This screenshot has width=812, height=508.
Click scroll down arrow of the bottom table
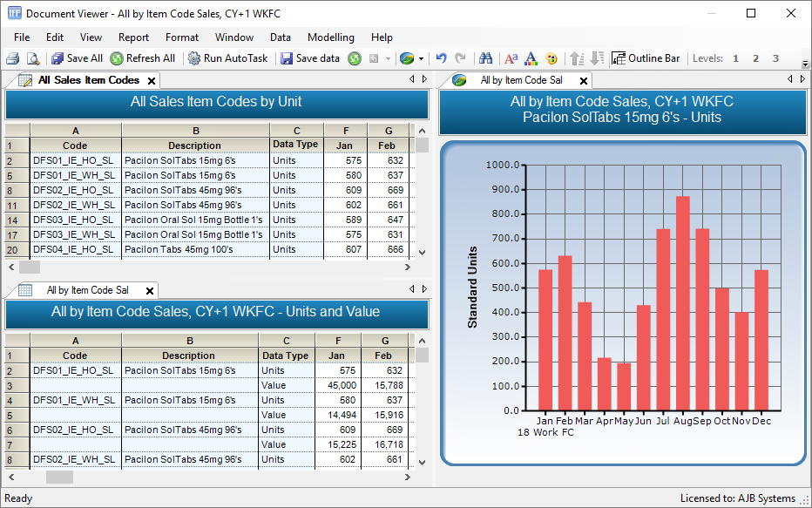click(x=422, y=463)
